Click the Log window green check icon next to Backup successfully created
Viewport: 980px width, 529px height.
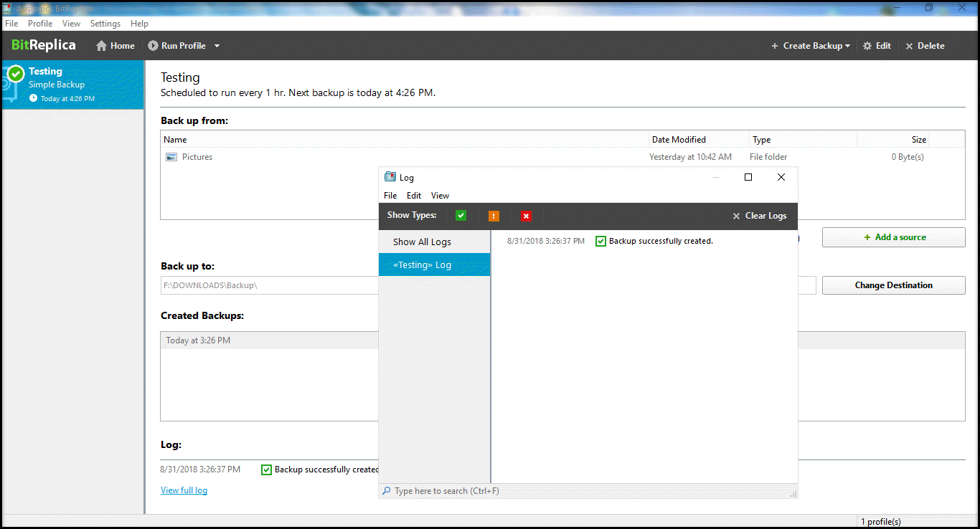click(x=601, y=241)
